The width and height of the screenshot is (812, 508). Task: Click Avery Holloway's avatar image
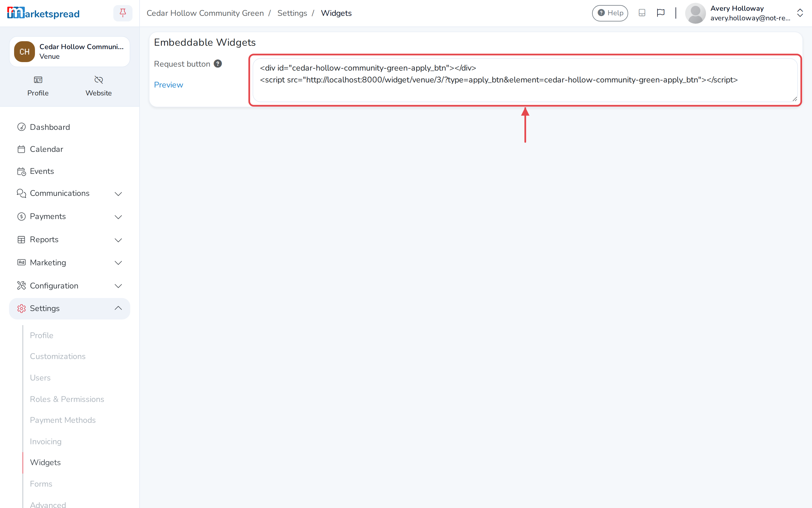coord(695,13)
